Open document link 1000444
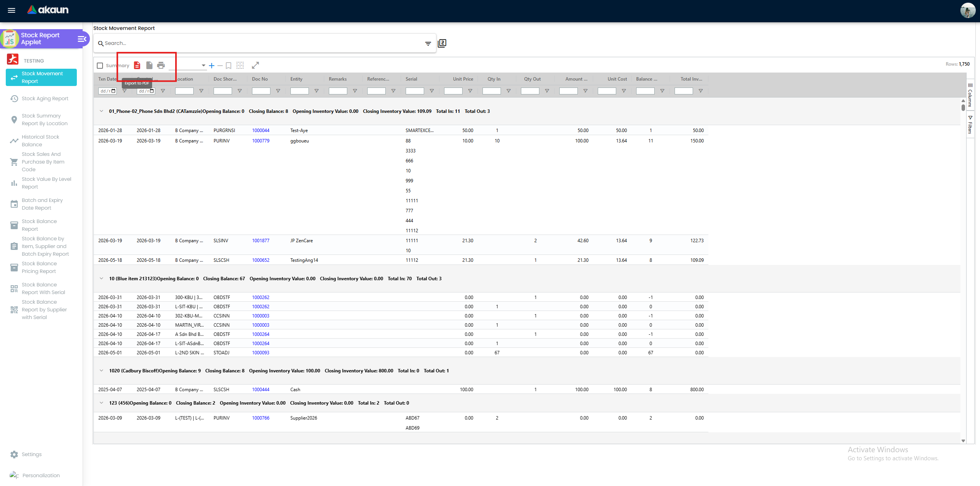The height and width of the screenshot is (486, 980). (261, 390)
